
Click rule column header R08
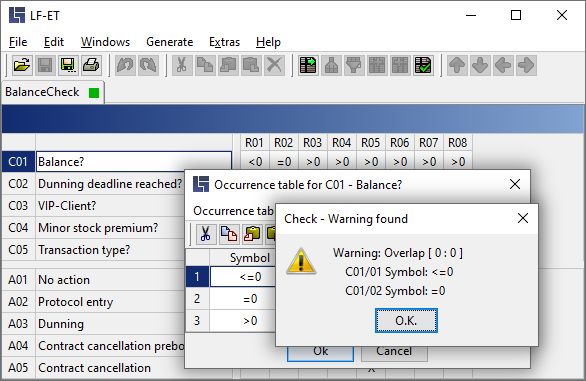(457, 142)
